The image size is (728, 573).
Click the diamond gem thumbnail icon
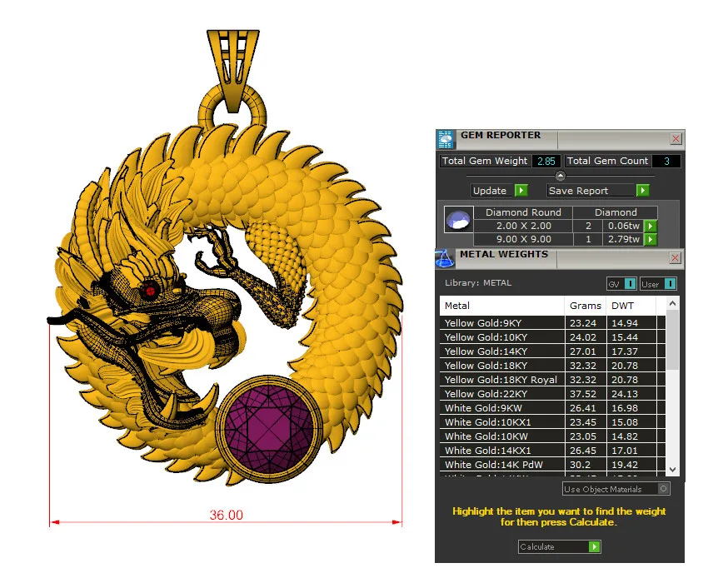point(458,220)
